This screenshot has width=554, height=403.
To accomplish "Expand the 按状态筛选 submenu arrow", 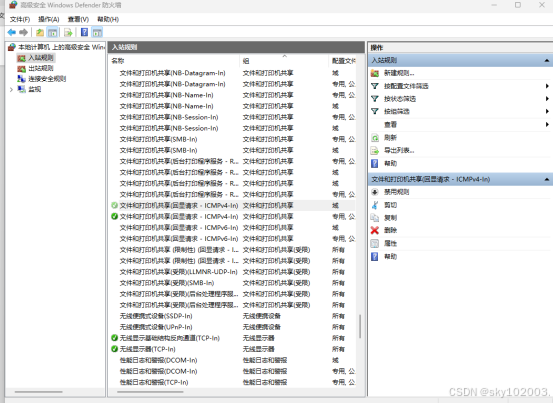I will pyautogui.click(x=547, y=99).
